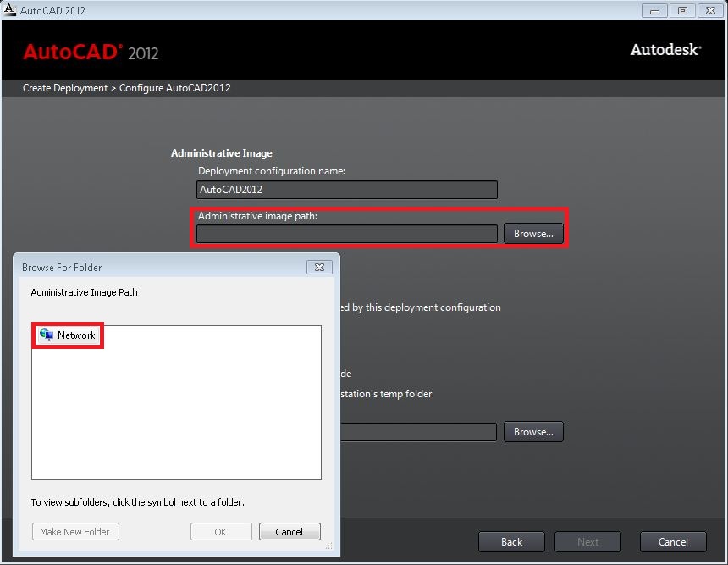Image resolution: width=728 pixels, height=565 pixels.
Task: Click the Autodesk logo in header
Action: 666,50
